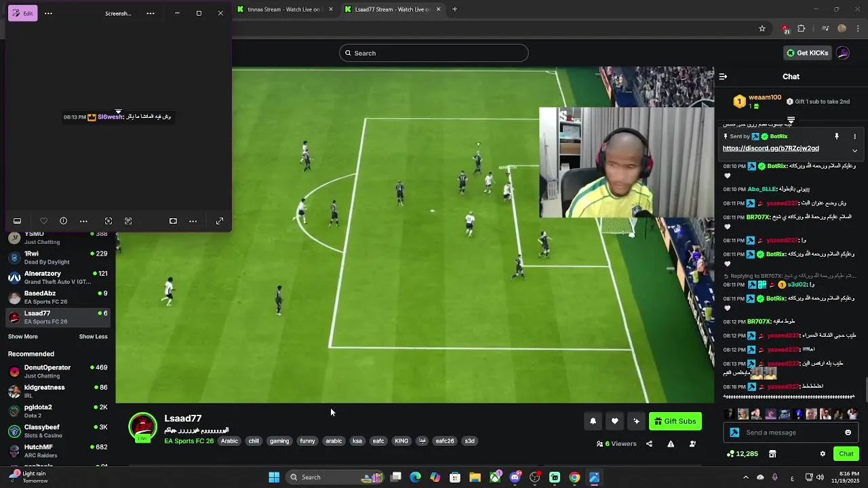Collapse pinned message chevron
This screenshot has height=488, width=868.
coord(854,150)
